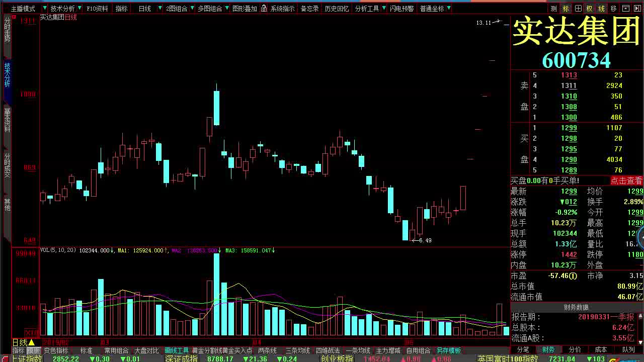Toggle the 标 icon at top right

pyautogui.click(x=566, y=9)
